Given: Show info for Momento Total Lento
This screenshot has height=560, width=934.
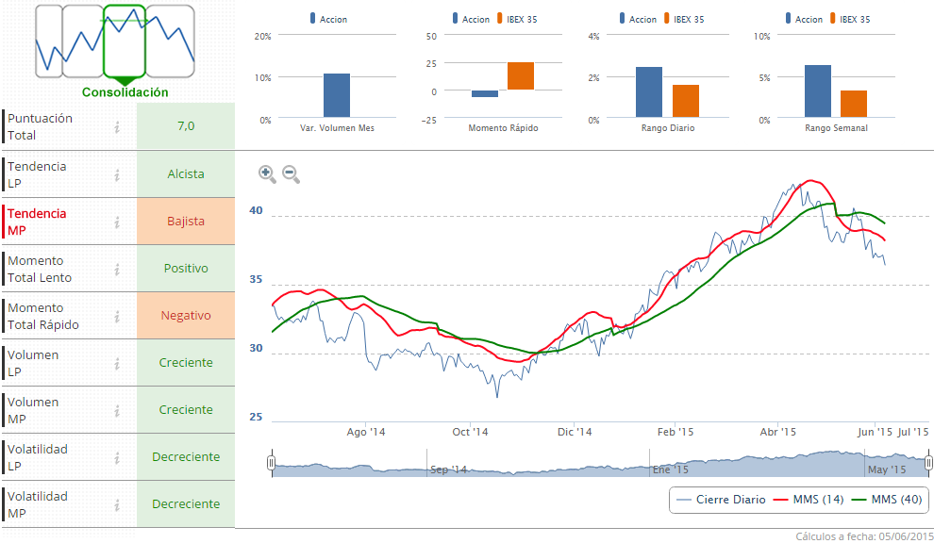Looking at the screenshot, I should [117, 269].
